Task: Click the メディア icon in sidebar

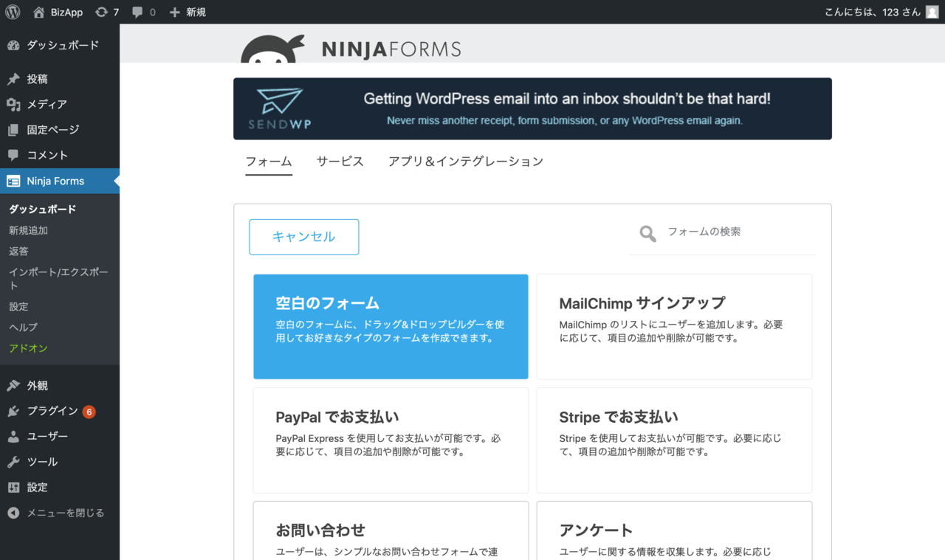Action: coord(13,105)
